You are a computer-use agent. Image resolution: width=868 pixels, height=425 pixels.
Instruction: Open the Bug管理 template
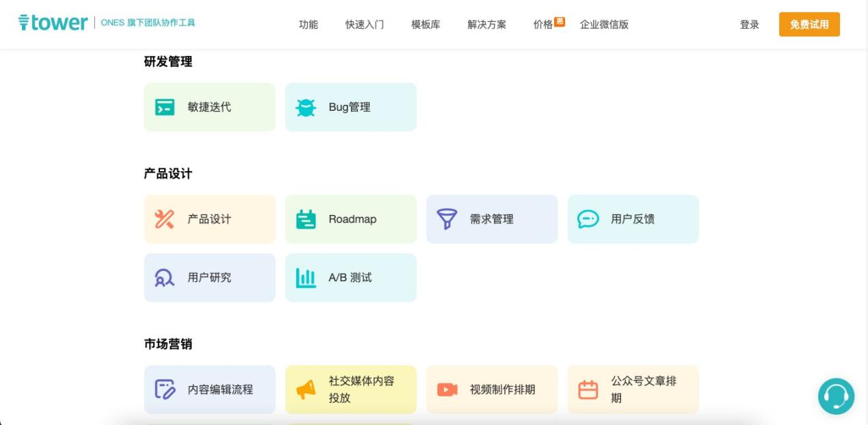tap(351, 107)
